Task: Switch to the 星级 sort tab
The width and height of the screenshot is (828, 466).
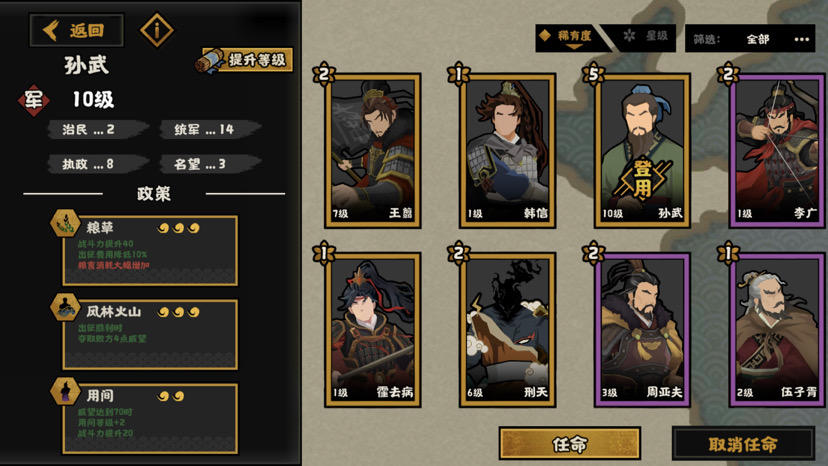Action: [x=647, y=37]
